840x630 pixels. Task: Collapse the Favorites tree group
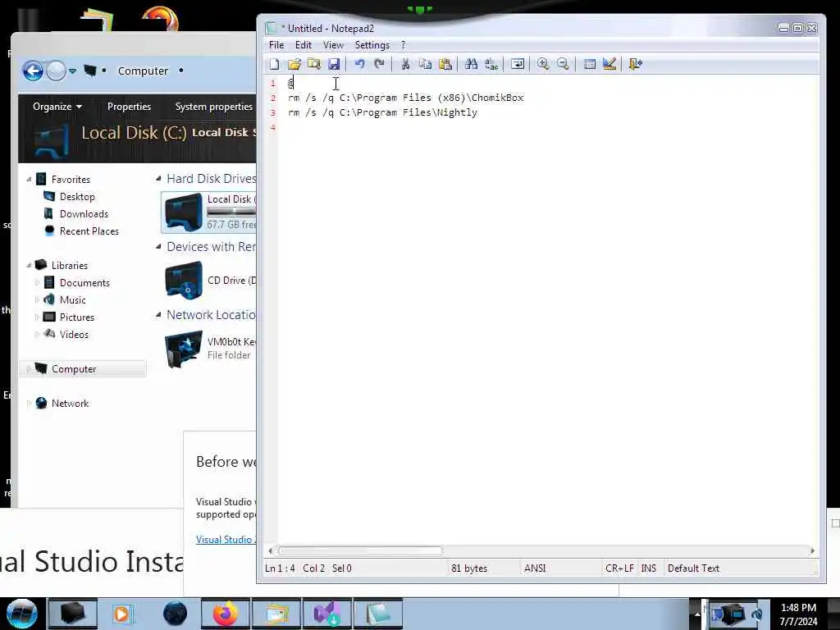pyautogui.click(x=29, y=180)
